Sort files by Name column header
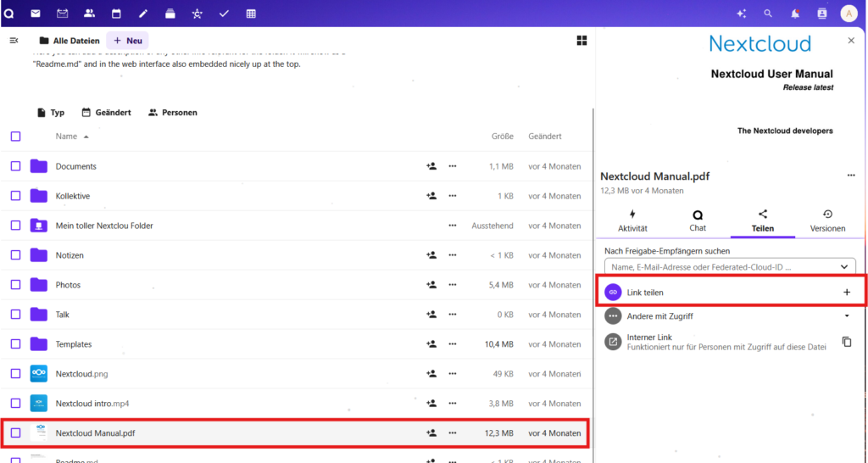The height and width of the screenshot is (463, 868). pyautogui.click(x=72, y=137)
